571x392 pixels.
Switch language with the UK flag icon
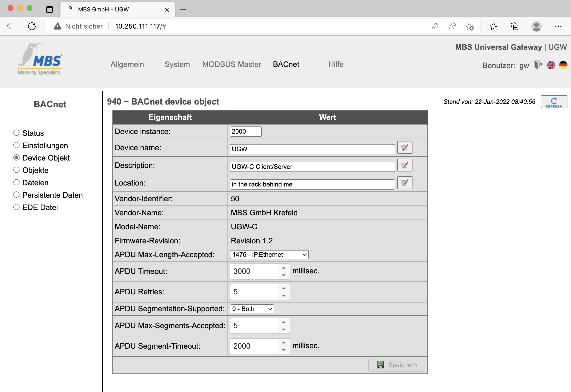[551, 65]
